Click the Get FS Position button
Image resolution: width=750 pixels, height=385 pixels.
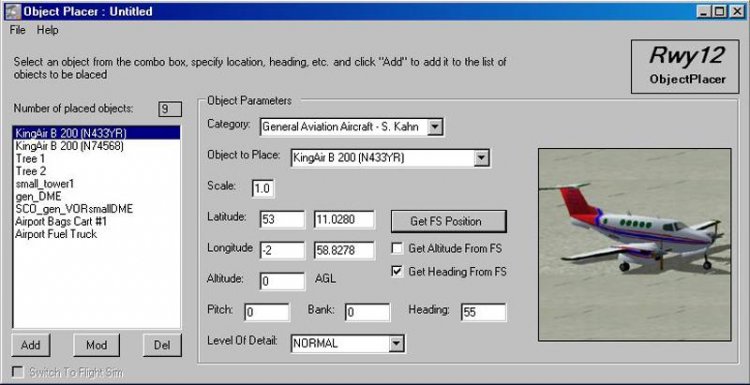[x=449, y=221]
